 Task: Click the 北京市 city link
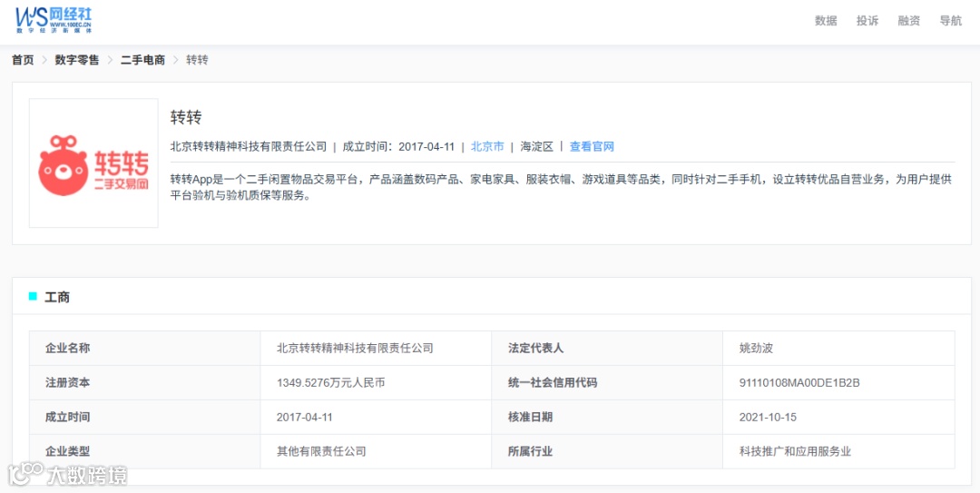487,147
